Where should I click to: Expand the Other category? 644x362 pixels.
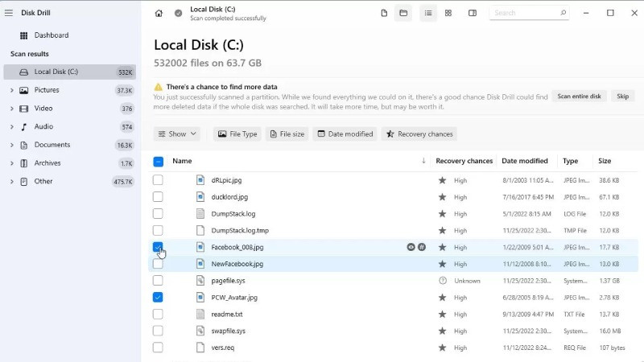[11, 182]
